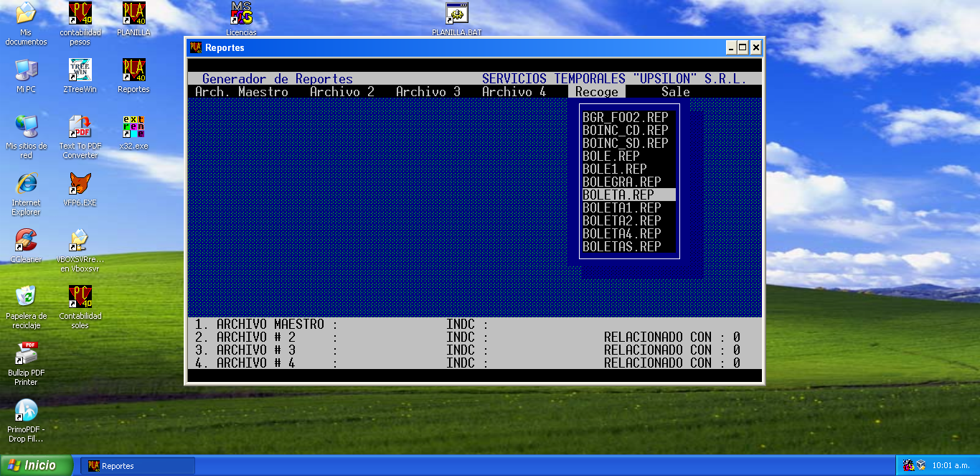Minimize the Reportes window

pyautogui.click(x=731, y=47)
